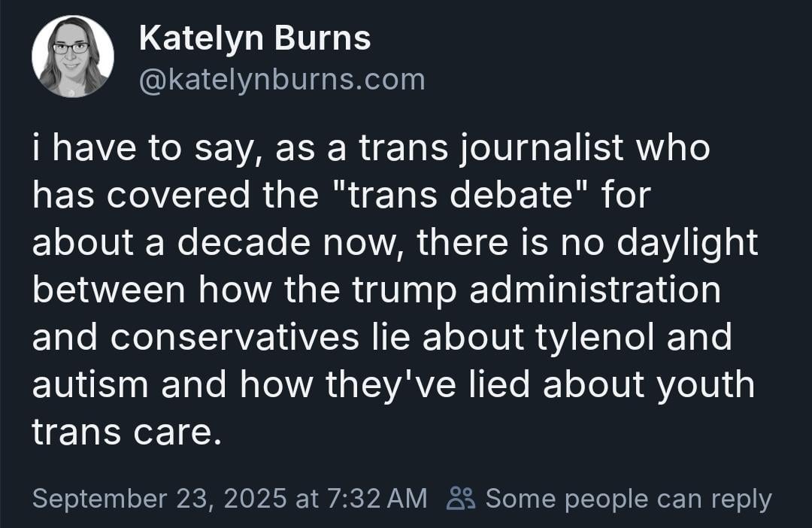Open Katelyn Burns' profile avatar
This screenshot has width=812, height=528.
point(73,56)
